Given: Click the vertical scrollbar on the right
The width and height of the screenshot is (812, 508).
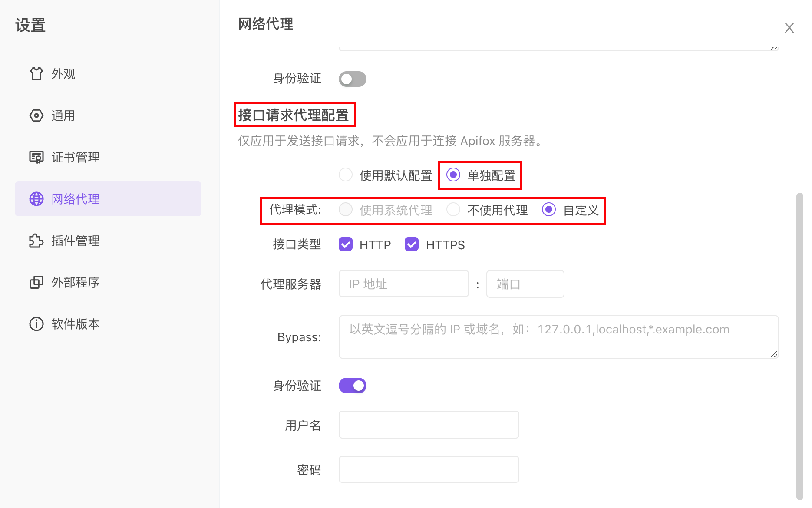Looking at the screenshot, I should click(799, 347).
